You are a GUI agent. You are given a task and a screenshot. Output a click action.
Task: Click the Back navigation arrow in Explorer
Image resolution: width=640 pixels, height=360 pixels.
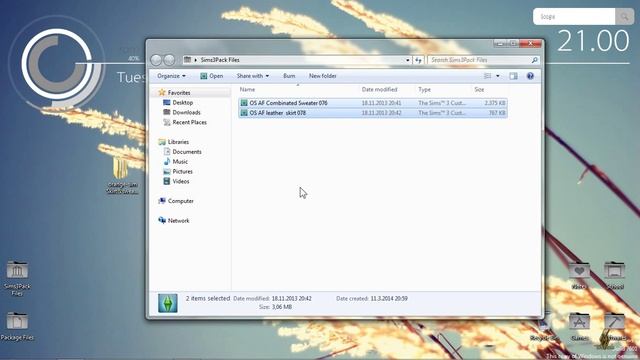pos(156,60)
